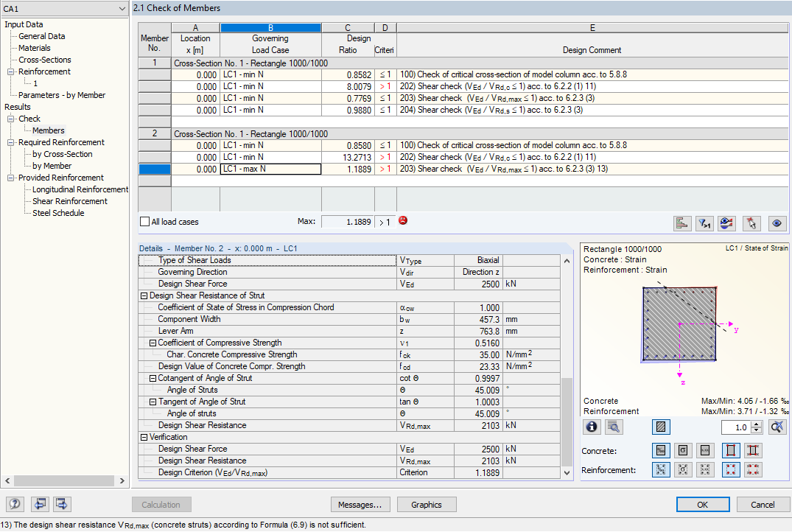792x532 pixels.
Task: Collapse Required Reinforcement tree node
Action: (x=10, y=142)
